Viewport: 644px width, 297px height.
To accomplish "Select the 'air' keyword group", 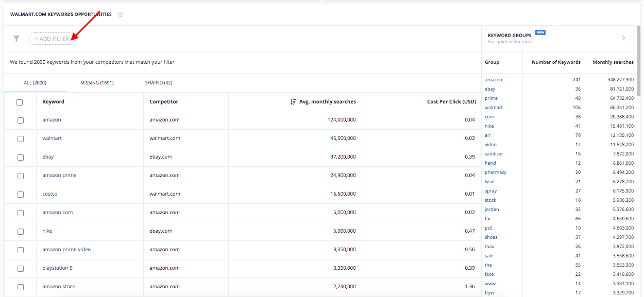I will (x=488, y=135).
